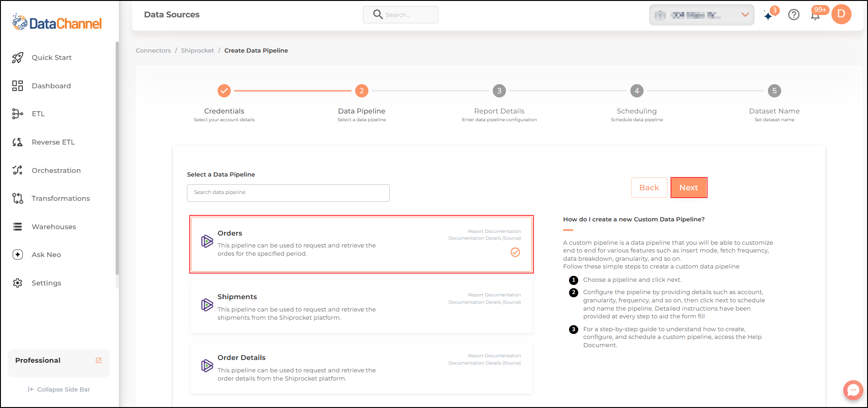Click step 5 Dataset Name circle

click(774, 91)
